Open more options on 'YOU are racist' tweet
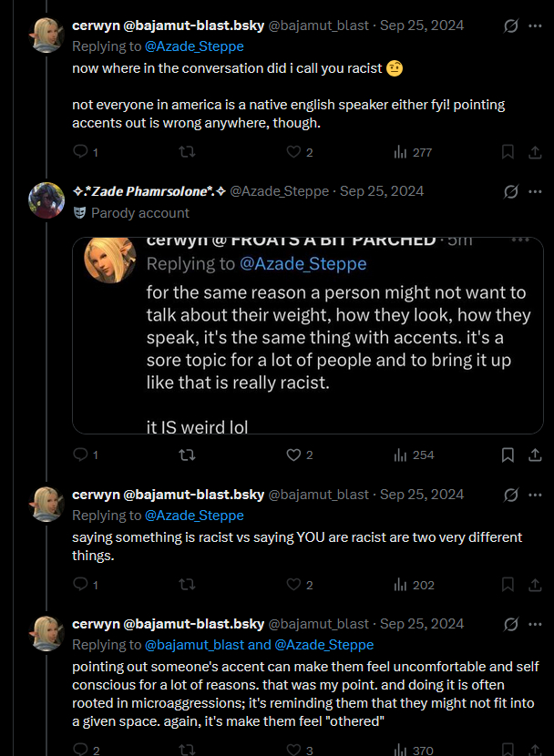The height and width of the screenshot is (756, 554). (535, 495)
